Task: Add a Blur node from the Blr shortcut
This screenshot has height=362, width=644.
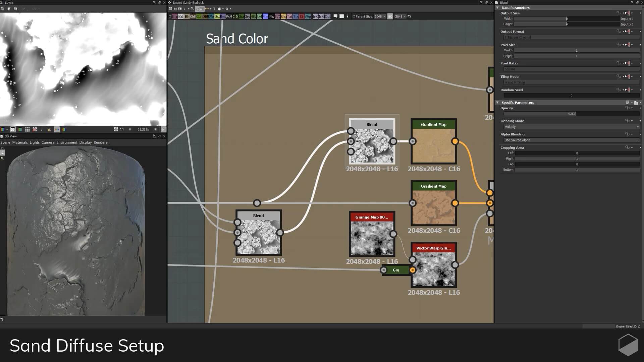Action: [x=187, y=16]
